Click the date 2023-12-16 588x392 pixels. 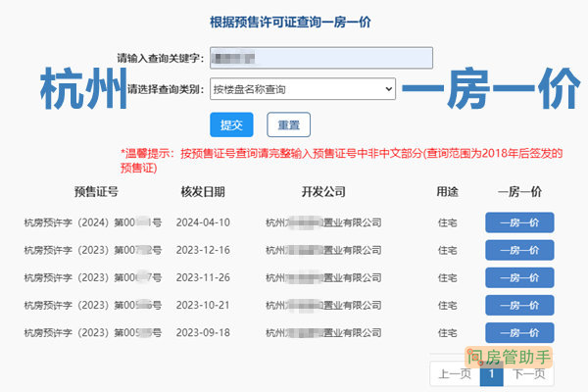click(x=203, y=250)
